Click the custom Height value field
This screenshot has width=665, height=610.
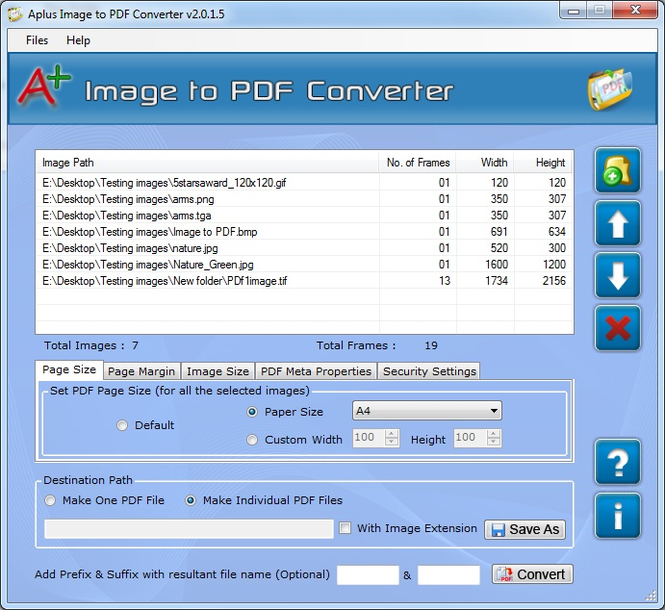point(471,438)
